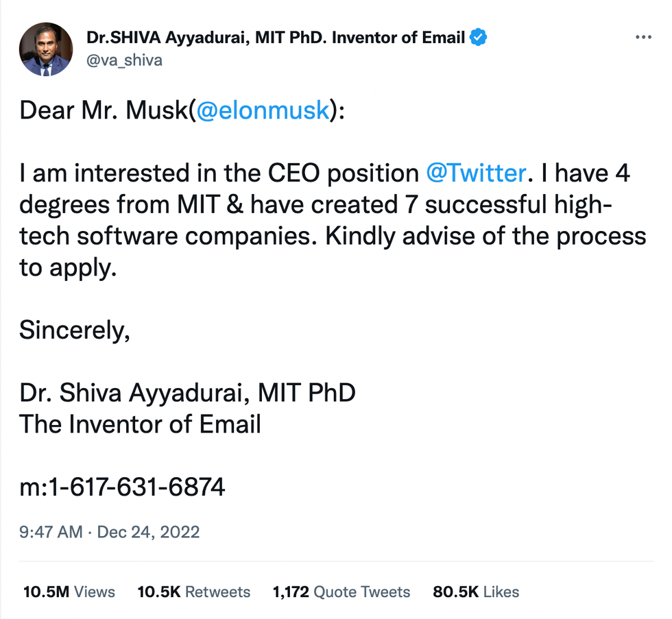Open the 1,172 Quote Tweets list

click(x=341, y=592)
